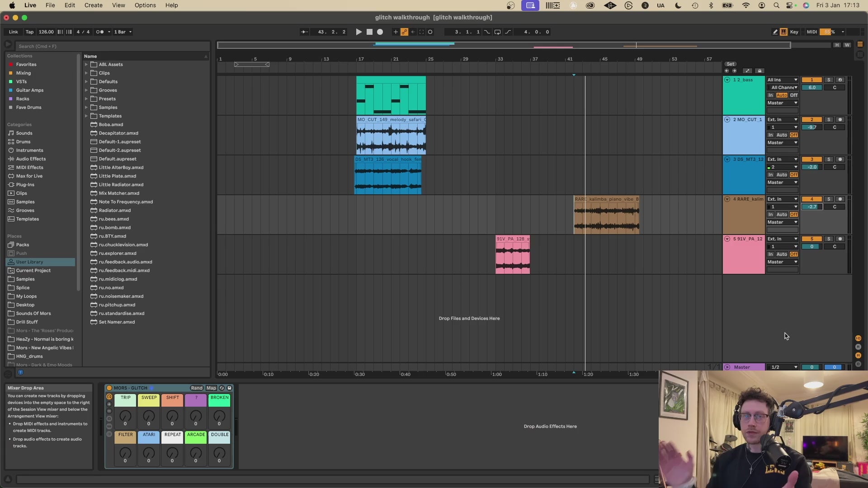Open the macOS Spotlight search icon

click(776, 5)
